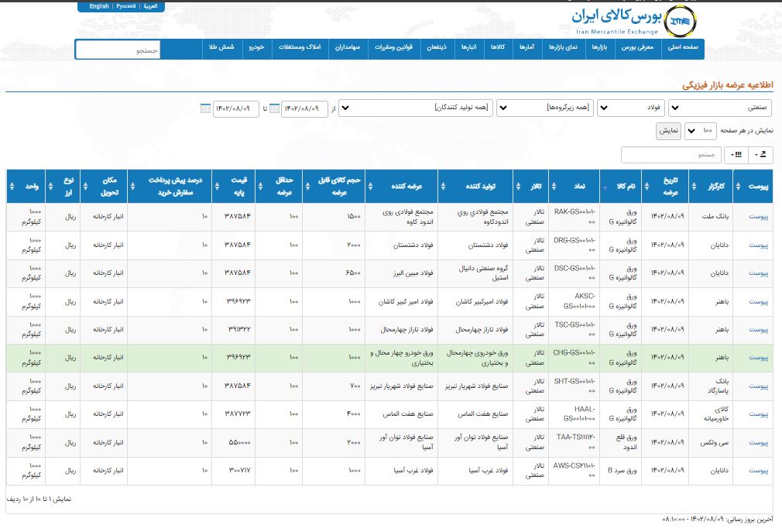Sort by the مکان تحویل column
782x532 pixels.
tap(104, 187)
